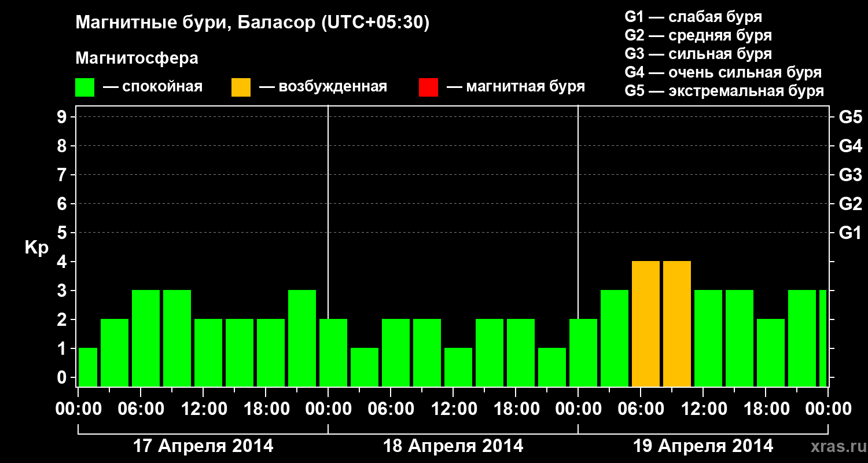Select the "G1 — слабая буря" legend line
The height and width of the screenshot is (463, 868).
[x=693, y=17]
